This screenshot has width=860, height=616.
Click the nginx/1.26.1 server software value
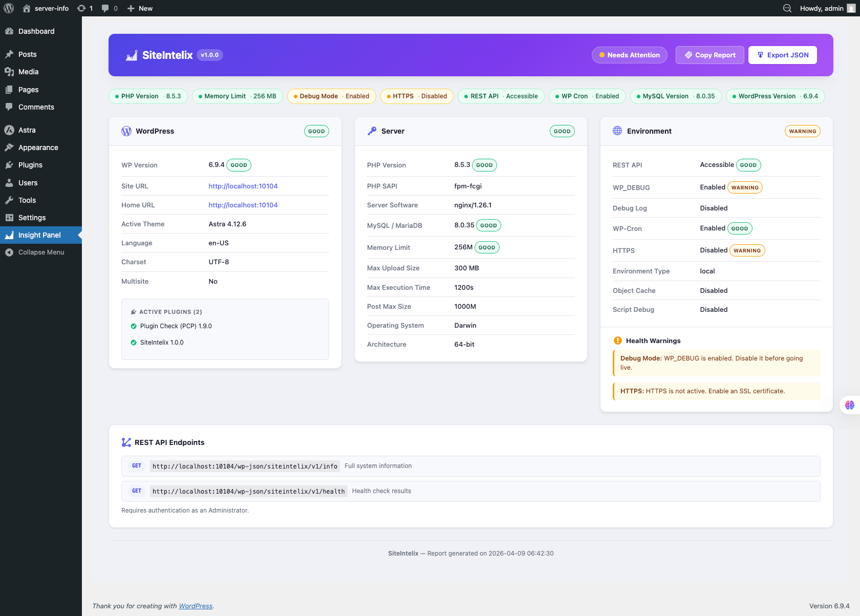click(x=473, y=205)
